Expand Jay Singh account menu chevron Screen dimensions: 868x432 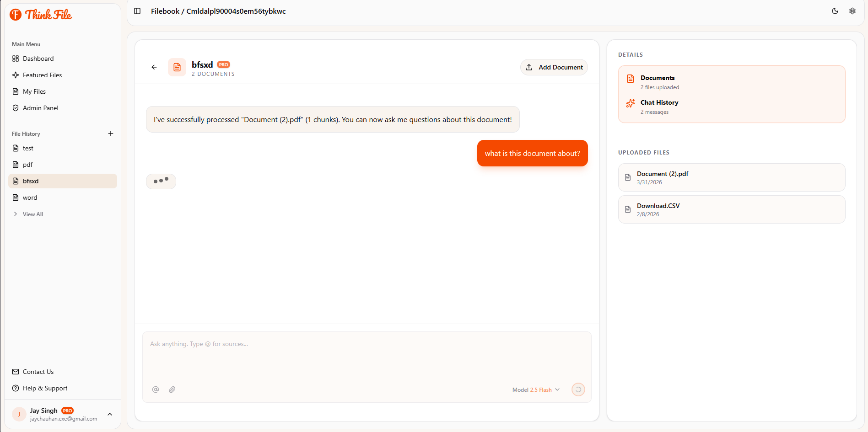[110, 414]
